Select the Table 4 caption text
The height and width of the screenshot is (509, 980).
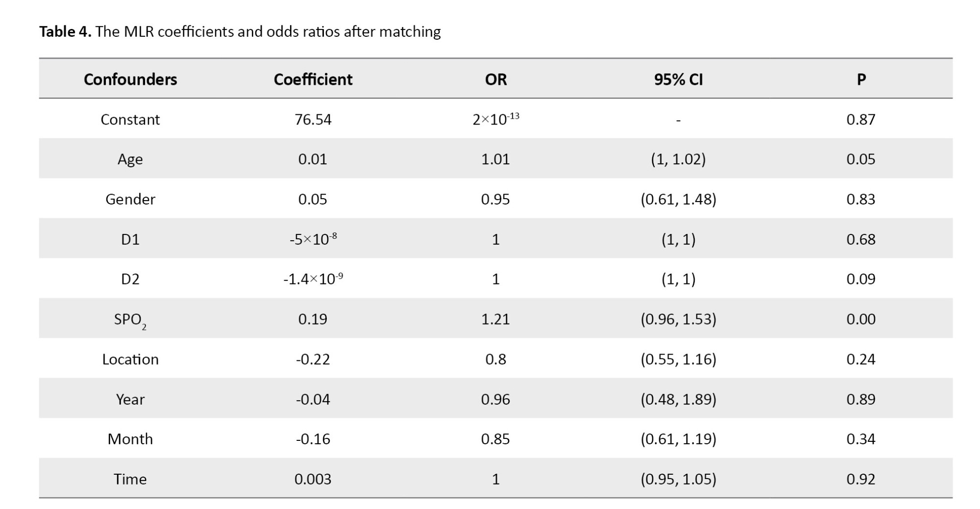[x=240, y=32]
